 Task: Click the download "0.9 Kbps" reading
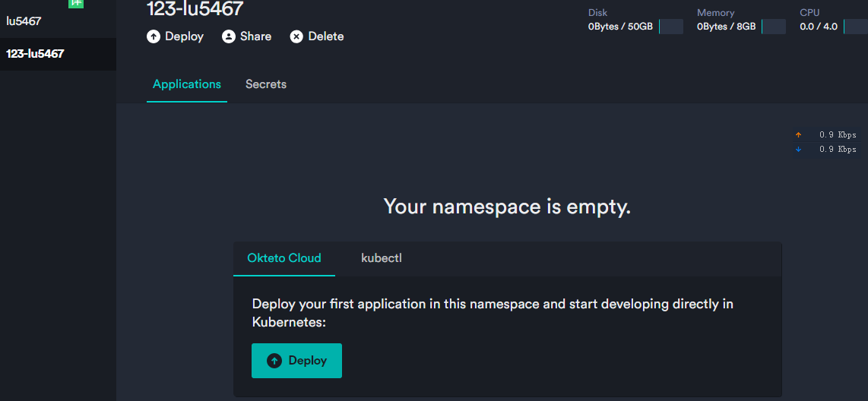point(838,150)
